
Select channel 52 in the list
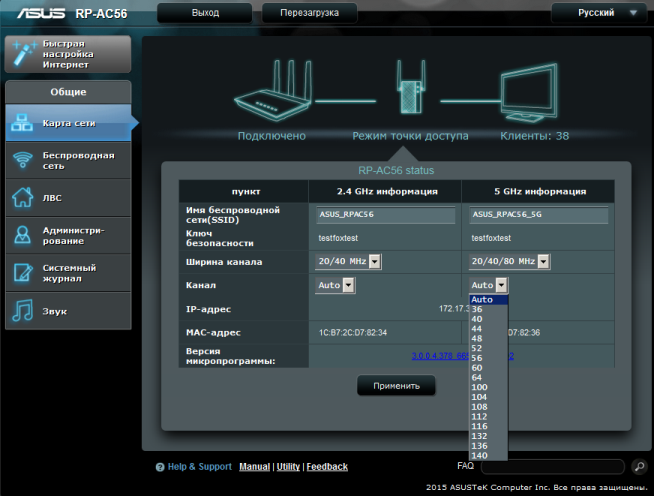tap(488, 348)
